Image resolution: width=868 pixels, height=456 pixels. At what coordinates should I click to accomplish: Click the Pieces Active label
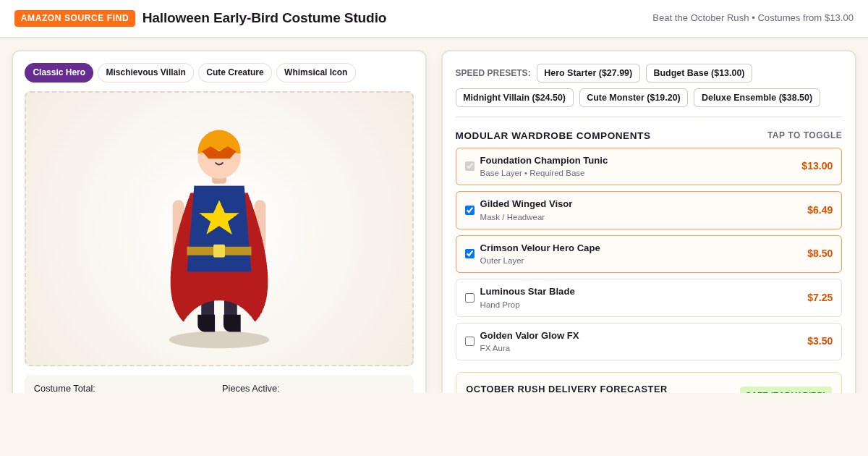click(250, 388)
